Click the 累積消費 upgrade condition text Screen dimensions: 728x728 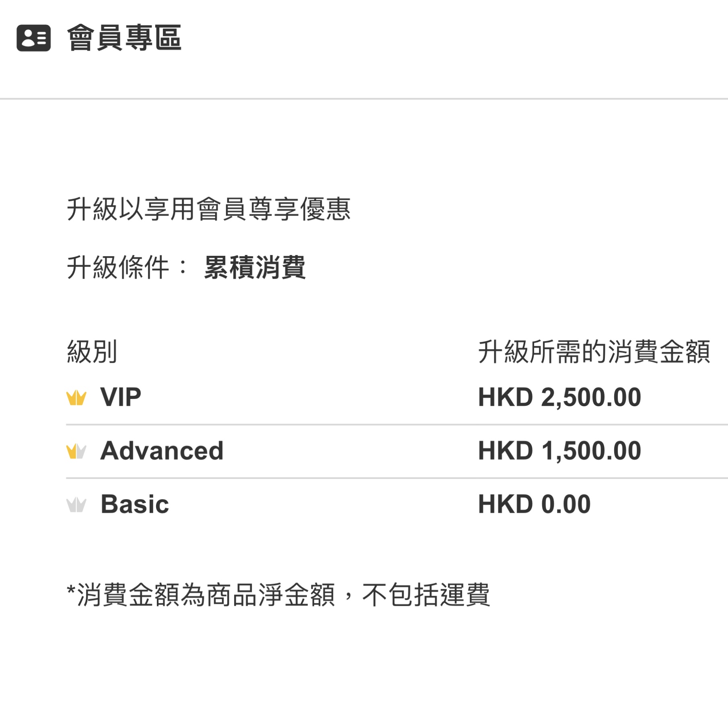coord(255,267)
